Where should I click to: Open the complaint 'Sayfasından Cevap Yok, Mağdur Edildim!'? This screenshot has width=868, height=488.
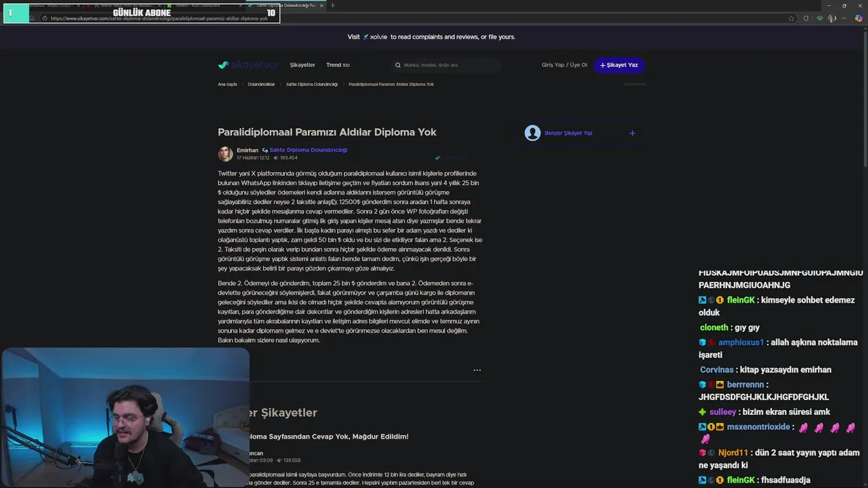(x=329, y=436)
